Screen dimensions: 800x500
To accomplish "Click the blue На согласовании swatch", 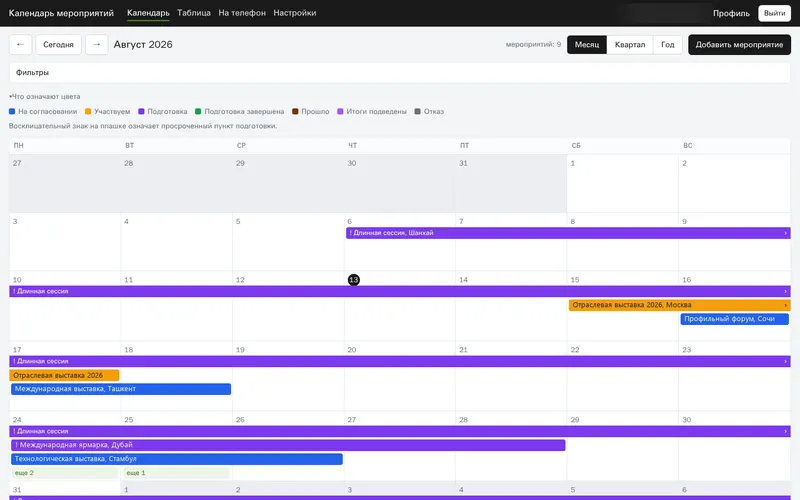I will [x=12, y=111].
